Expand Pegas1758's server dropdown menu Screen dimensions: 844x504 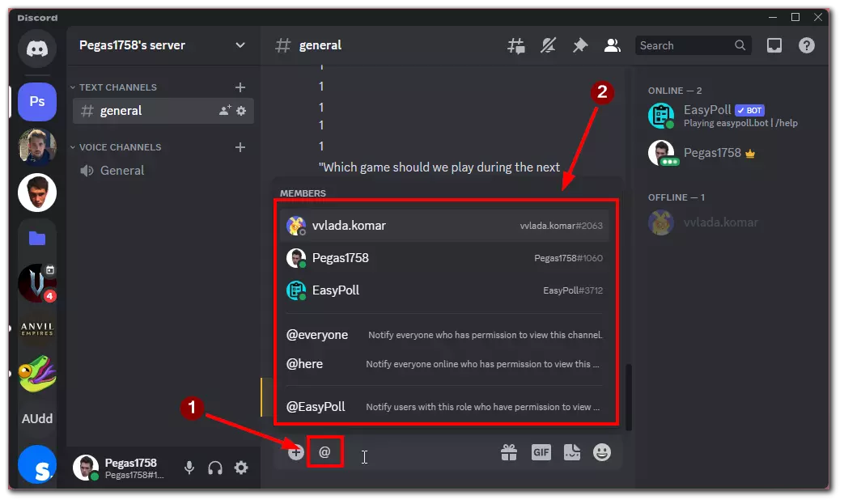[240, 45]
